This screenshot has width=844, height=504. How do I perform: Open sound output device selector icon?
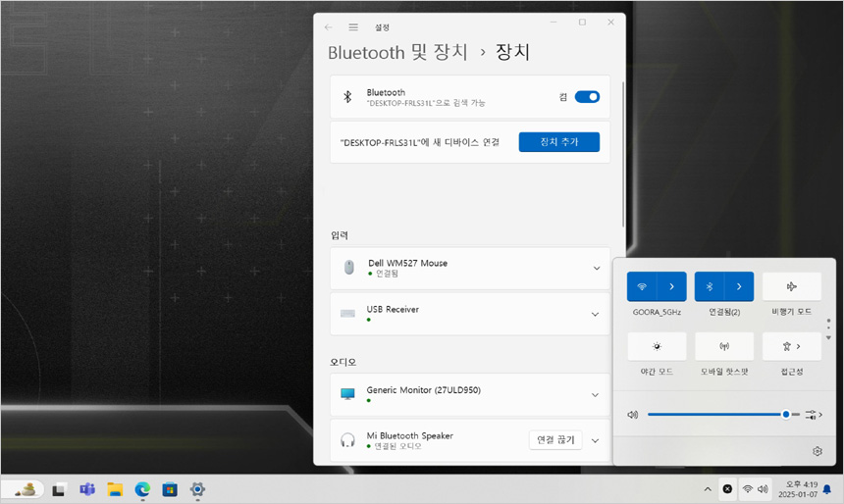(x=814, y=415)
